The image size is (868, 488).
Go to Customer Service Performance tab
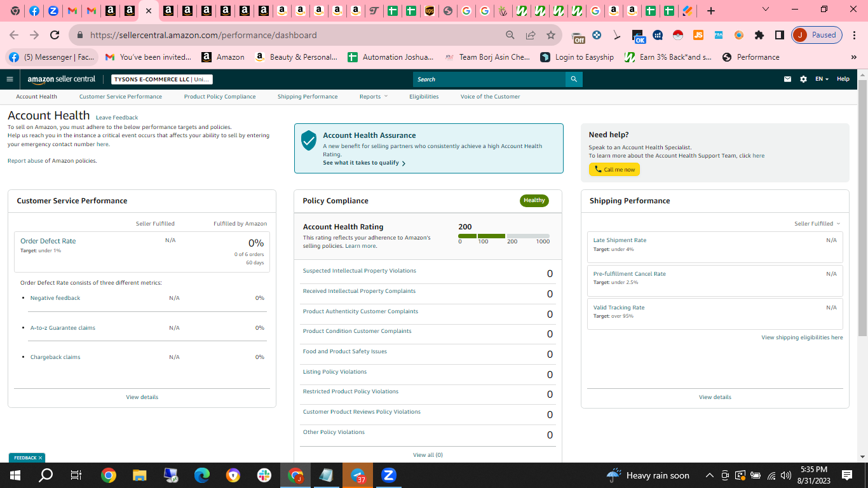point(121,97)
